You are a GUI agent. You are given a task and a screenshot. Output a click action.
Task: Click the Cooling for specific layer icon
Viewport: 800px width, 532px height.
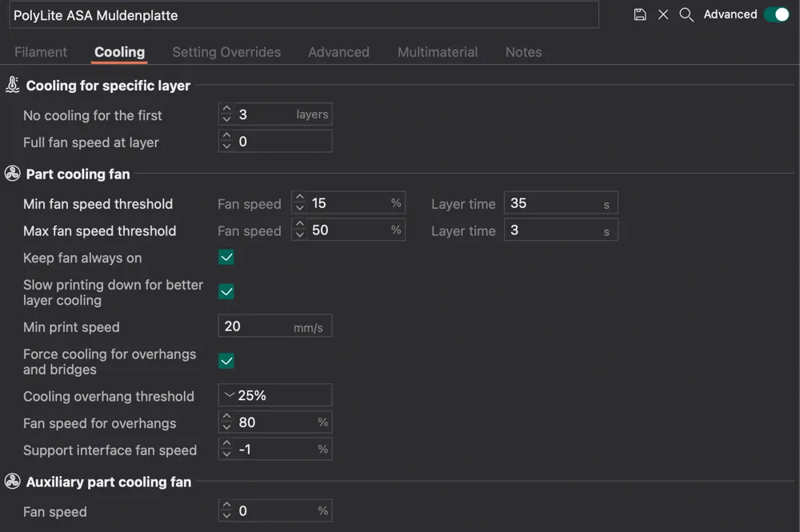pos(12,85)
